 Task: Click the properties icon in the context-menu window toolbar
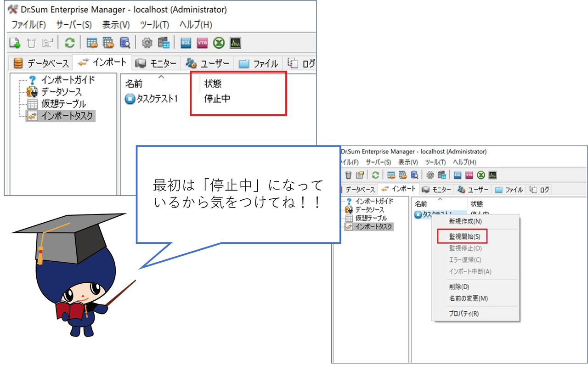[360, 175]
